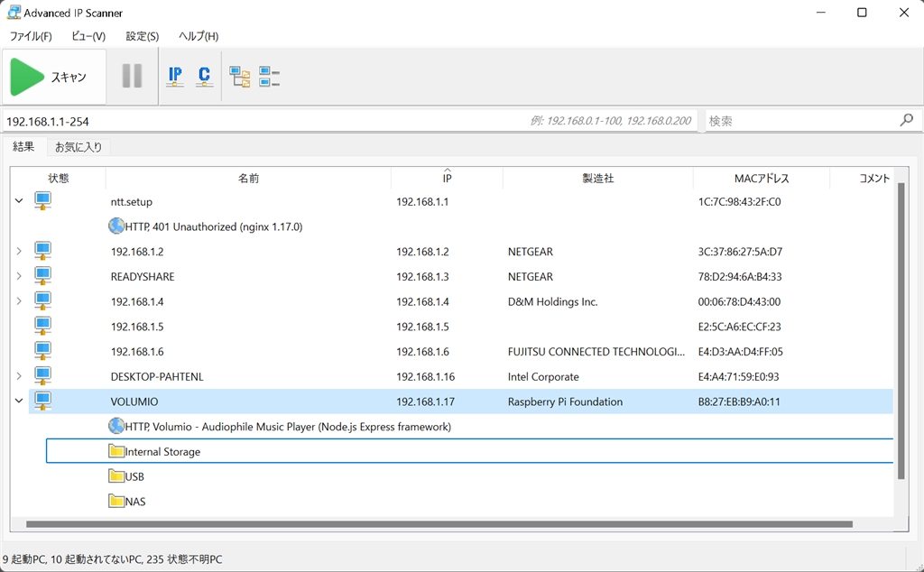This screenshot has width=924, height=572.
Task: Click the expand all tree toolbar icon
Action: tap(239, 77)
